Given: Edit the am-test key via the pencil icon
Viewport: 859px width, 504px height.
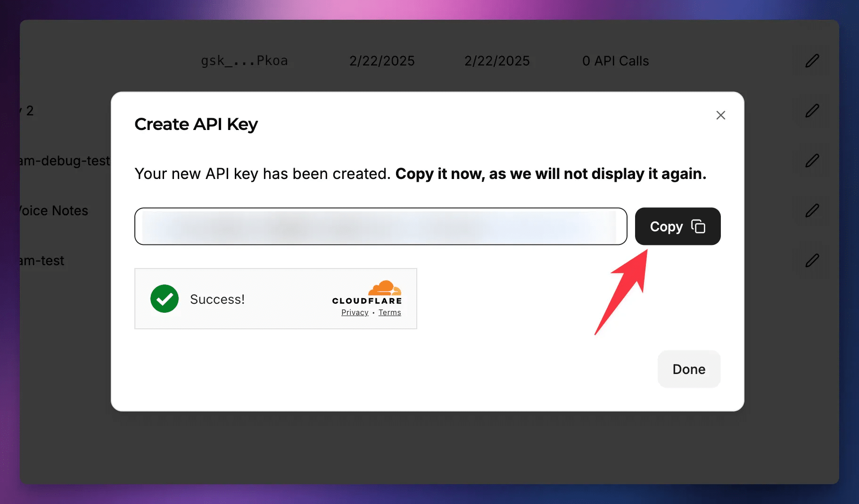Looking at the screenshot, I should click(812, 260).
